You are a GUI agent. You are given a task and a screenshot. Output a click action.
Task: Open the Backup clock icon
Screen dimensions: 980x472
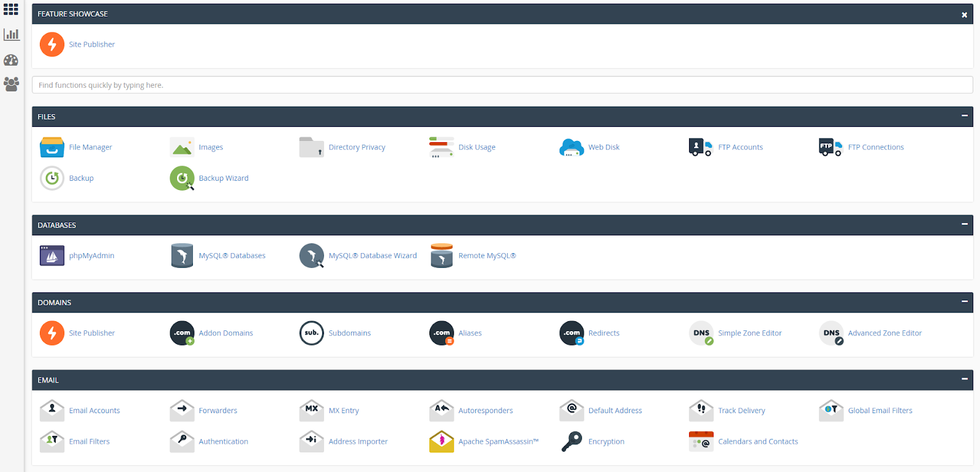(52, 178)
